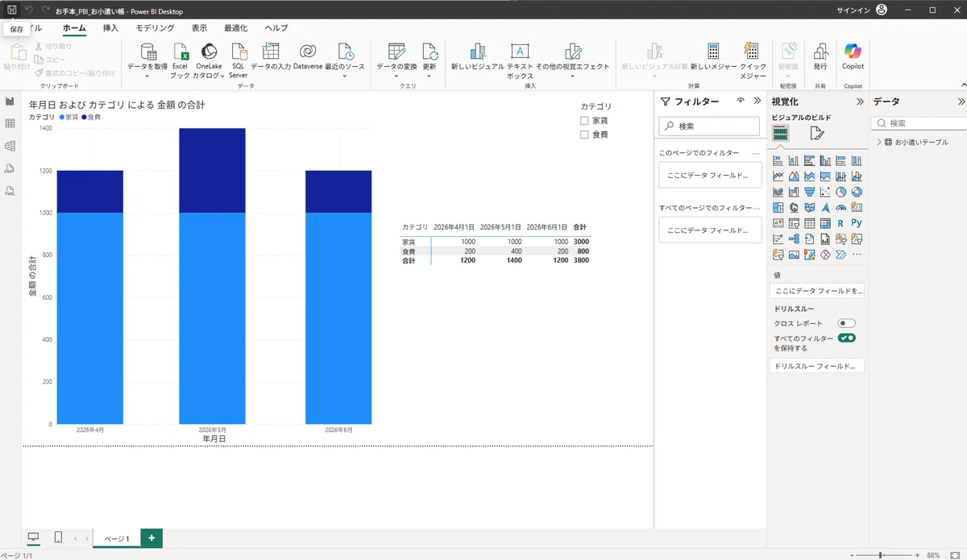
Task: Select the line chart visual type
Action: tap(778, 176)
